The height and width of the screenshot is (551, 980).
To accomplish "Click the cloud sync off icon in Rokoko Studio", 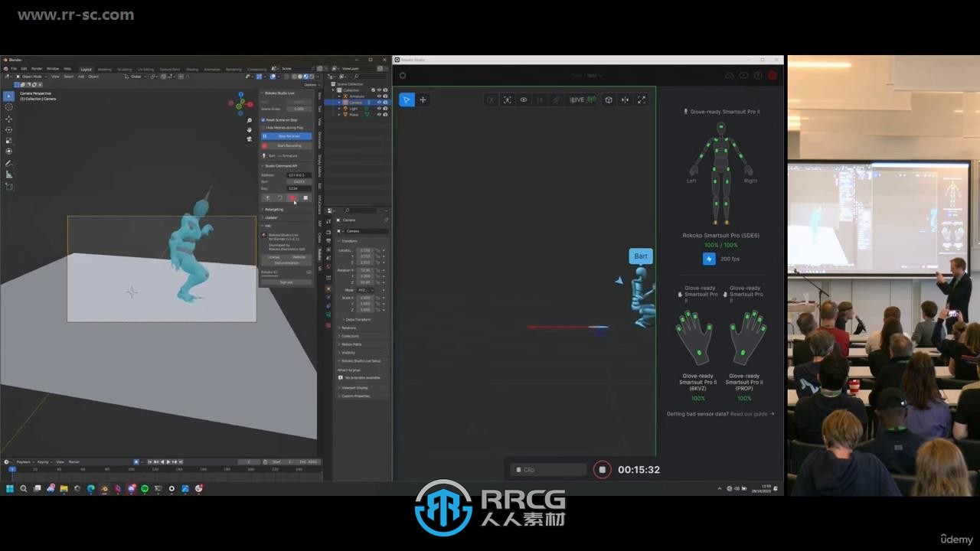I will (x=730, y=76).
